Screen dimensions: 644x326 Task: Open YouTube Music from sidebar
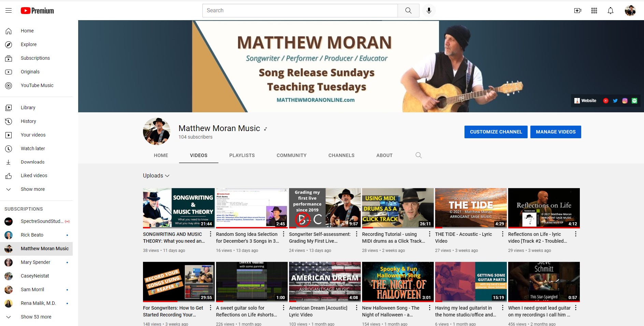coord(37,85)
